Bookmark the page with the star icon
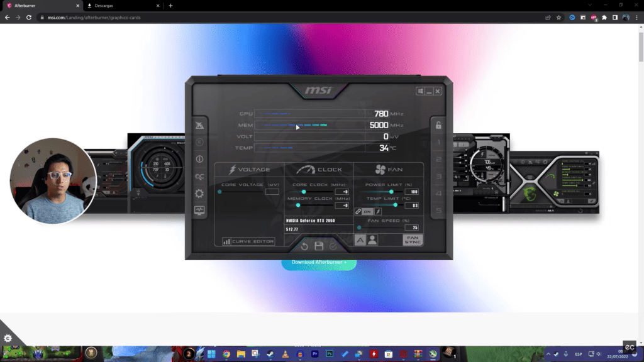 point(558,18)
